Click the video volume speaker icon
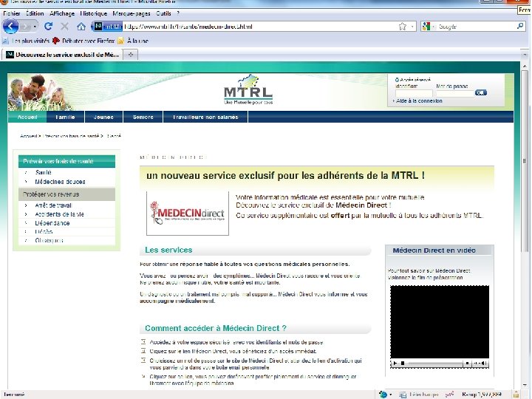This screenshot has height=399, width=532. [485, 364]
